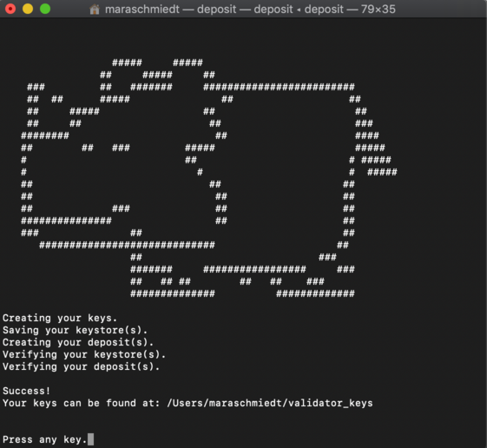Maximize the window using the green button
This screenshot has height=448, width=487.
pyautogui.click(x=45, y=9)
